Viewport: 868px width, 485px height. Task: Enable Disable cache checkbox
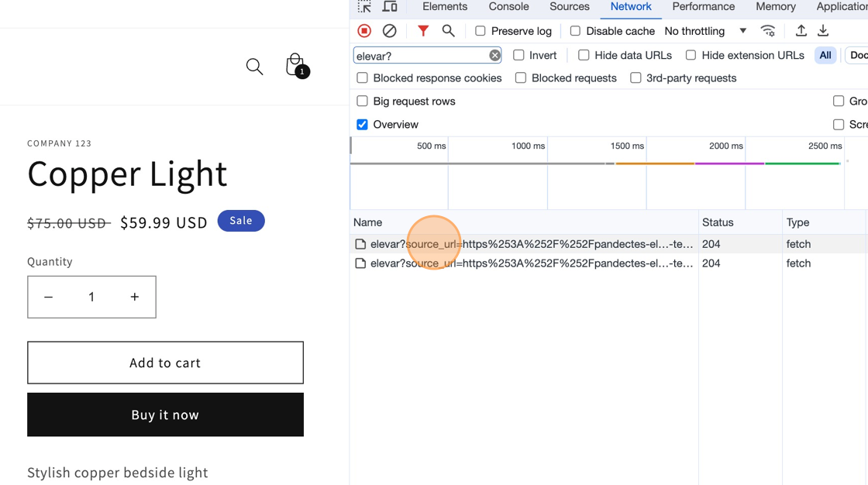[x=575, y=31]
